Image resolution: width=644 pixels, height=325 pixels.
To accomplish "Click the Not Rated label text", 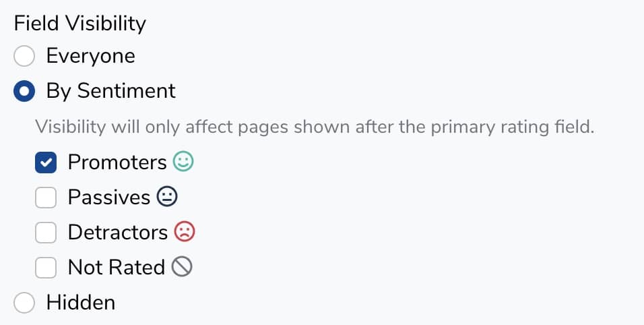I will click(x=116, y=267).
